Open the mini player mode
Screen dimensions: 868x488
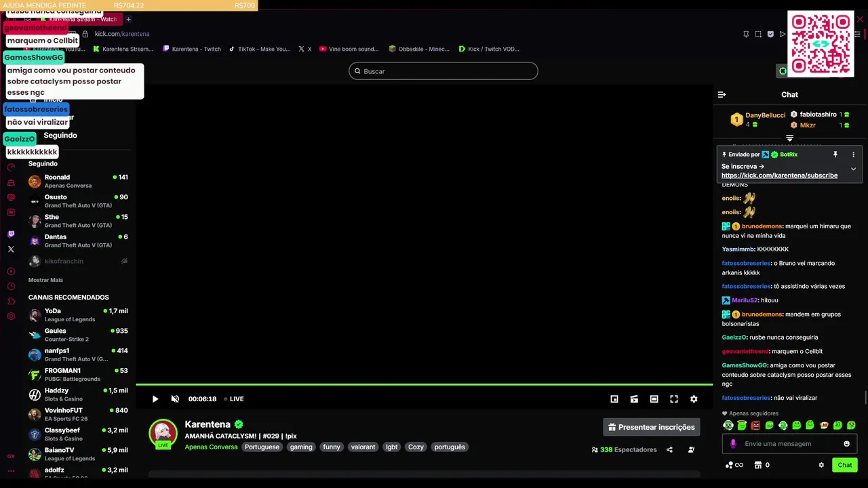click(x=614, y=399)
